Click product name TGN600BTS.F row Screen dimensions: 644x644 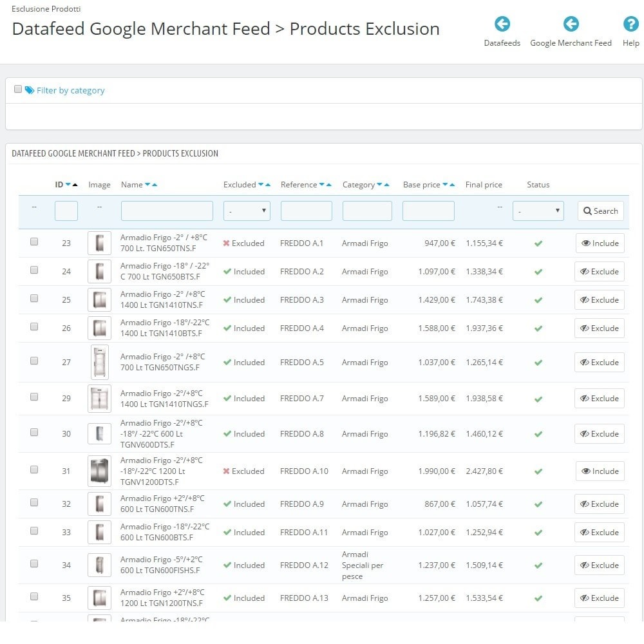pos(165,532)
